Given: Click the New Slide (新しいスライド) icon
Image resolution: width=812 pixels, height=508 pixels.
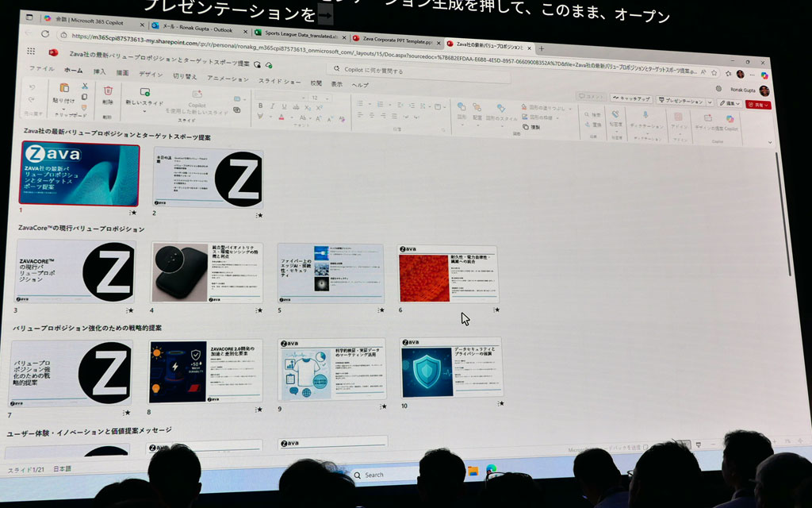Looking at the screenshot, I should (x=144, y=92).
